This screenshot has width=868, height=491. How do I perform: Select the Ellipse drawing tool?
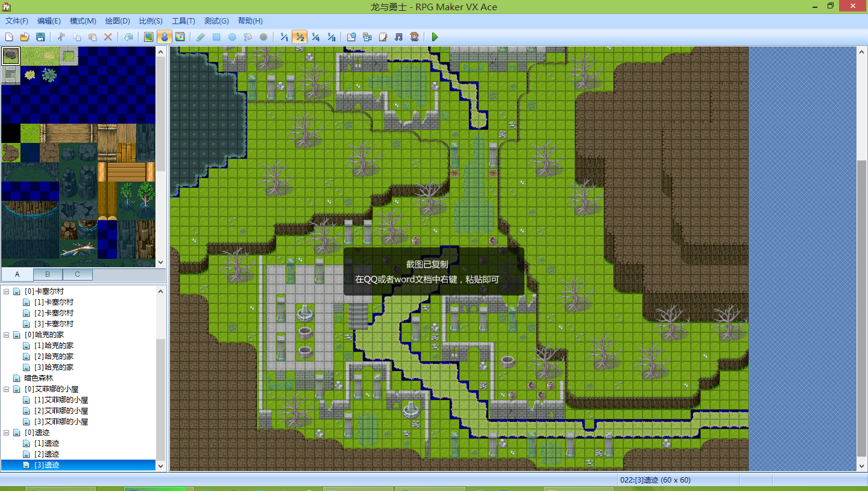[x=232, y=37]
